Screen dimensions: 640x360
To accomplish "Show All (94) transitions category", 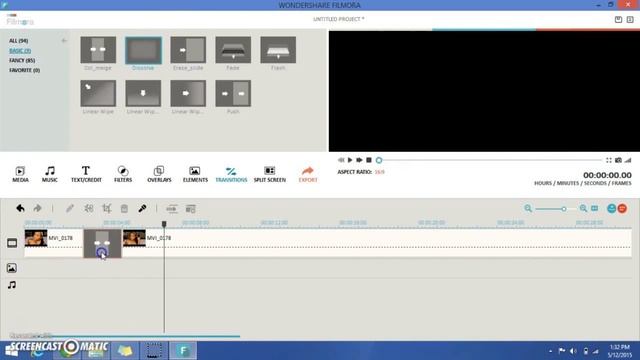I will (x=19, y=41).
